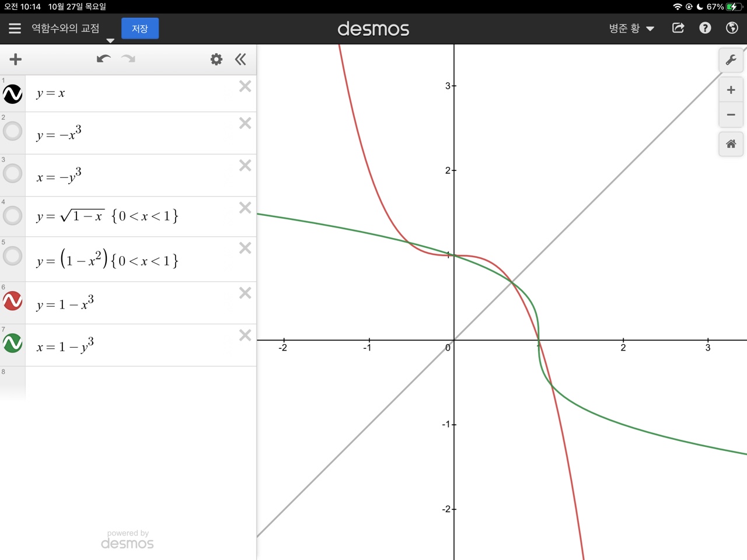Tap the battery indicator in the status bar
The width and height of the screenshot is (747, 560).
733,6
